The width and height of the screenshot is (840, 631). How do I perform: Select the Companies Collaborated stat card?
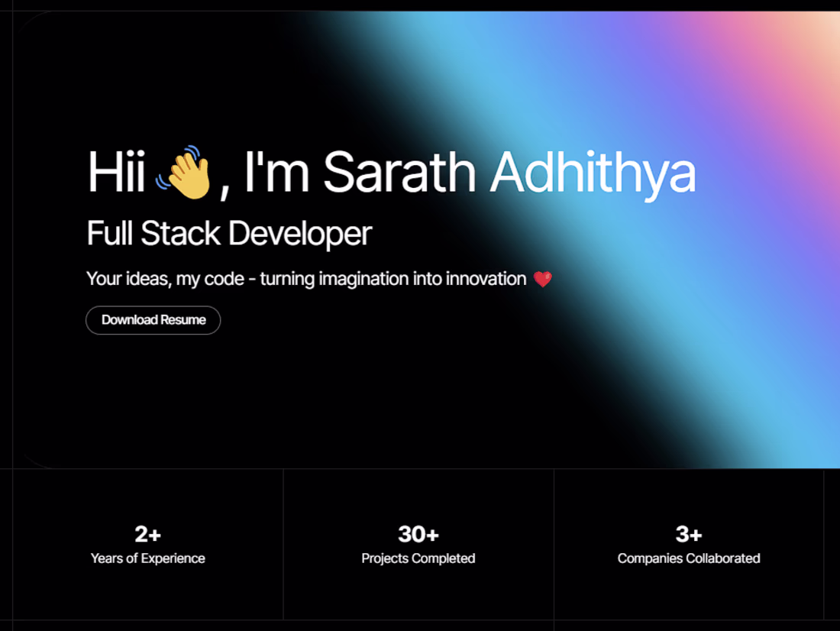688,544
